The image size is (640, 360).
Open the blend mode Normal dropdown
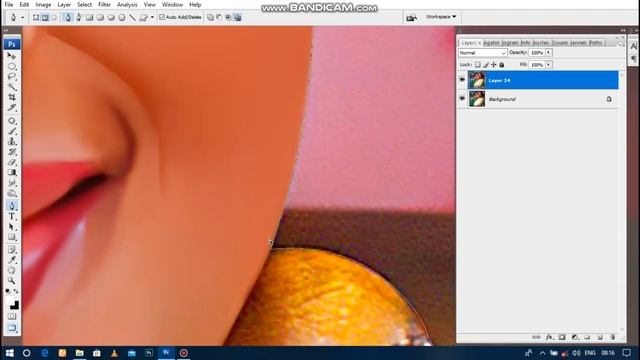pos(482,53)
